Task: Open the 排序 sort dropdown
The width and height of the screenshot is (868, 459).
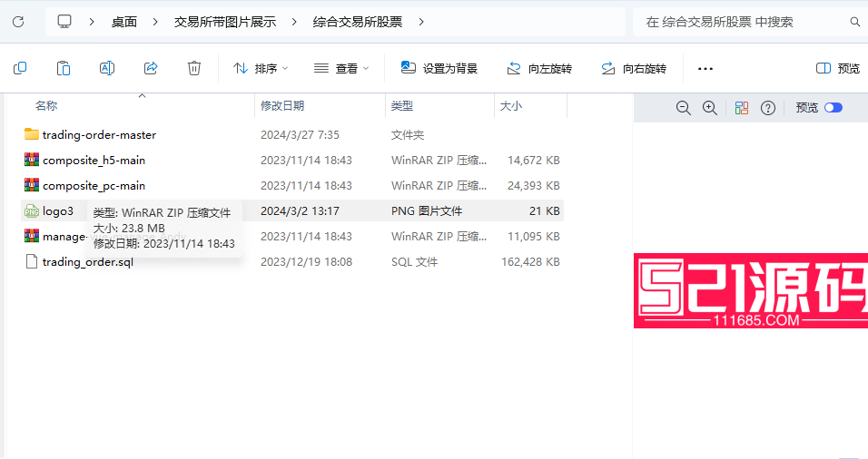Action: click(x=261, y=68)
